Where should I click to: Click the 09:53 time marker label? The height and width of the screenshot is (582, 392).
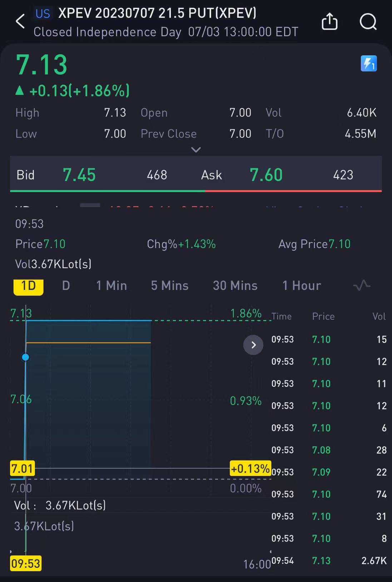(x=26, y=563)
